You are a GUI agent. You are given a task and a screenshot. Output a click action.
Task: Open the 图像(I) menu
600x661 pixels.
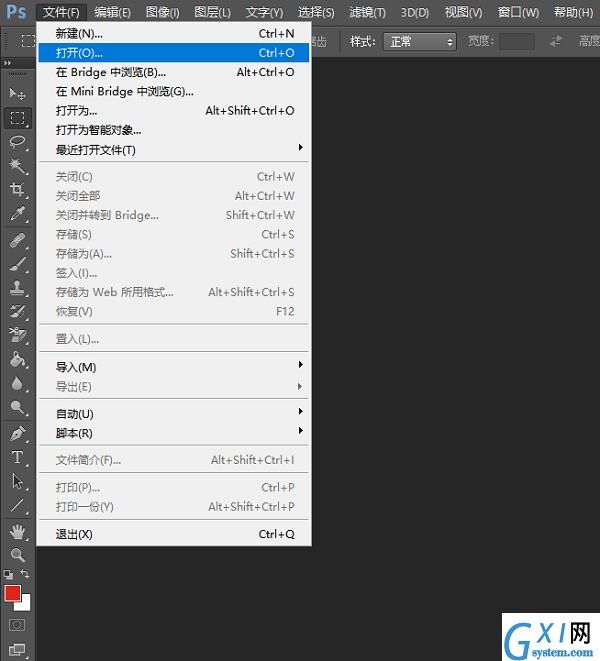(163, 12)
